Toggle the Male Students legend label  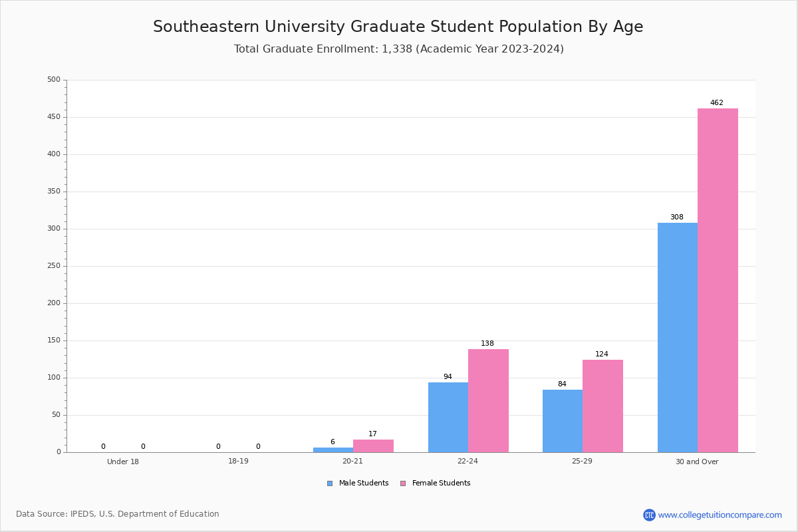point(364,483)
